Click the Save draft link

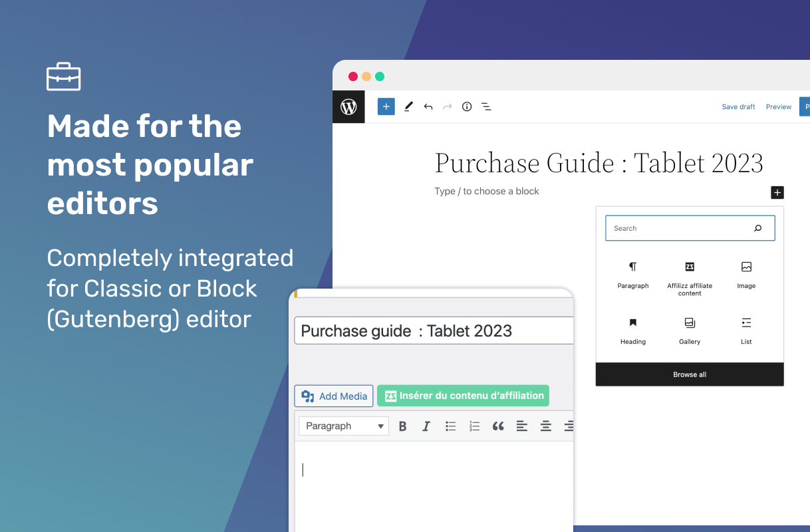[738, 106]
